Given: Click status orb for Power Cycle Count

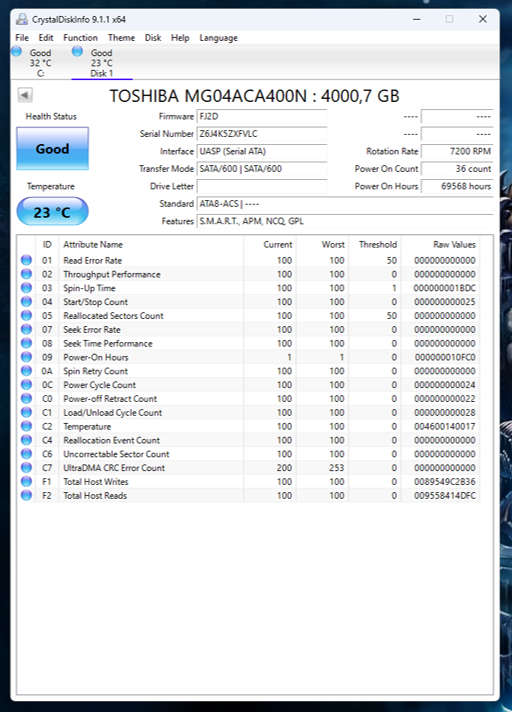Looking at the screenshot, I should 26,385.
